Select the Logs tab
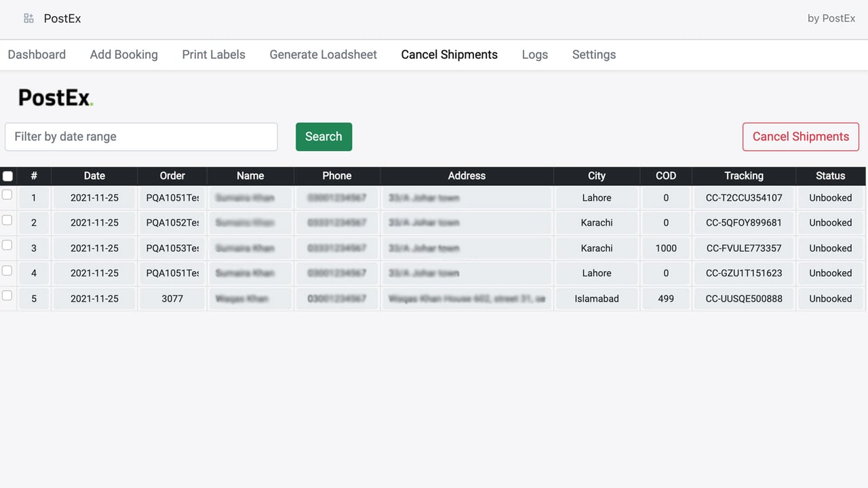868x488 pixels. click(x=535, y=55)
